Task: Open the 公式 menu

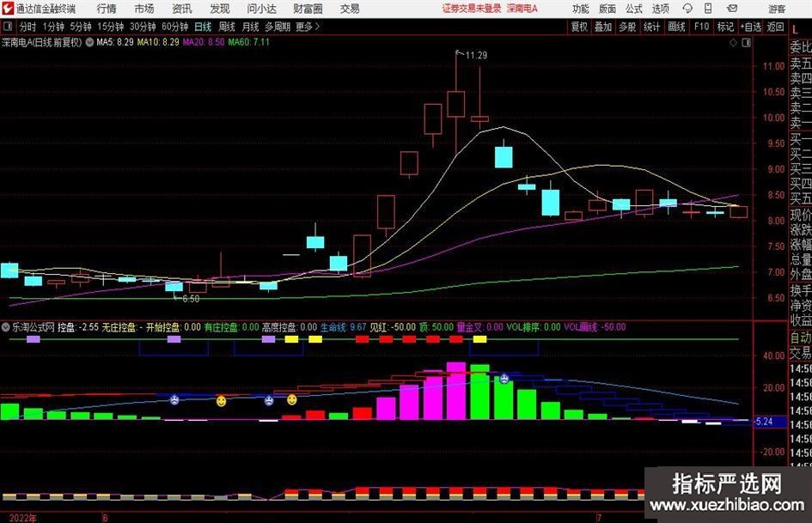Action: (x=633, y=9)
